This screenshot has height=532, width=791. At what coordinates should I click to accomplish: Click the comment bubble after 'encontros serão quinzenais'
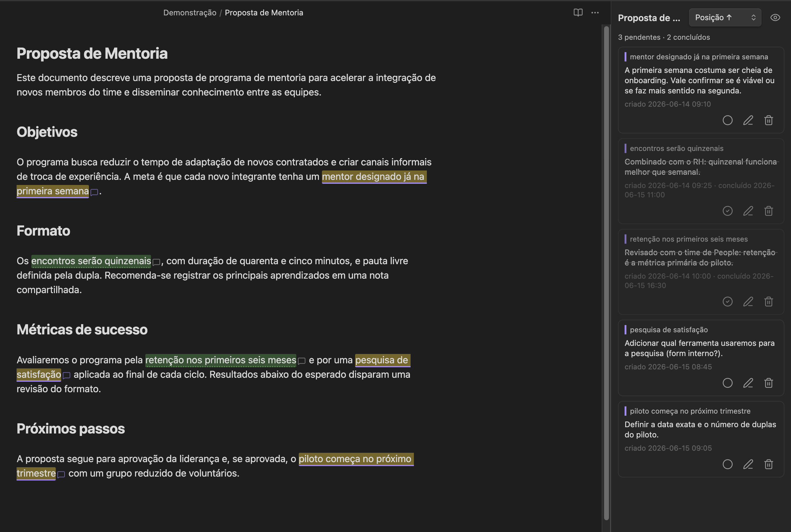[156, 262]
